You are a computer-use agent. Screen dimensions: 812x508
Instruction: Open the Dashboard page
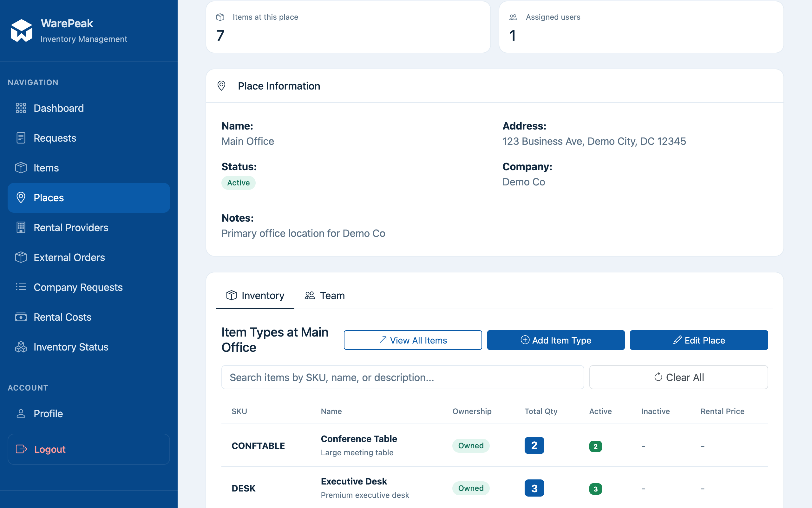click(88, 108)
